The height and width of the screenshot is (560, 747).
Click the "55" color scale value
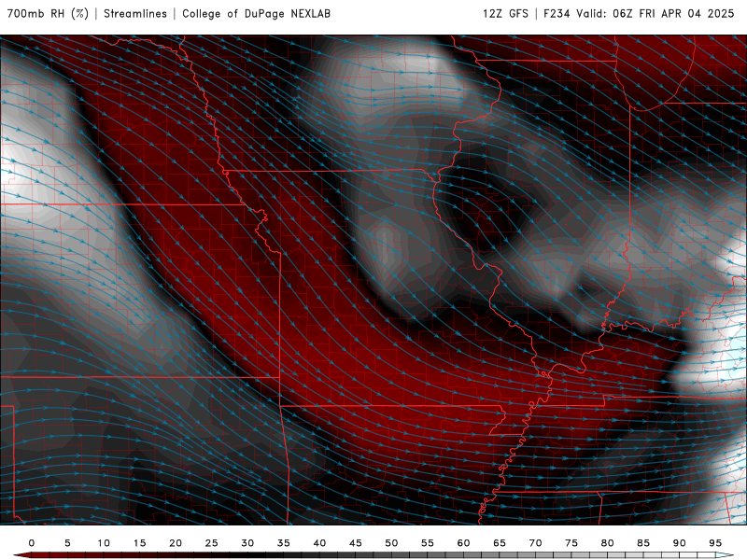click(x=428, y=543)
